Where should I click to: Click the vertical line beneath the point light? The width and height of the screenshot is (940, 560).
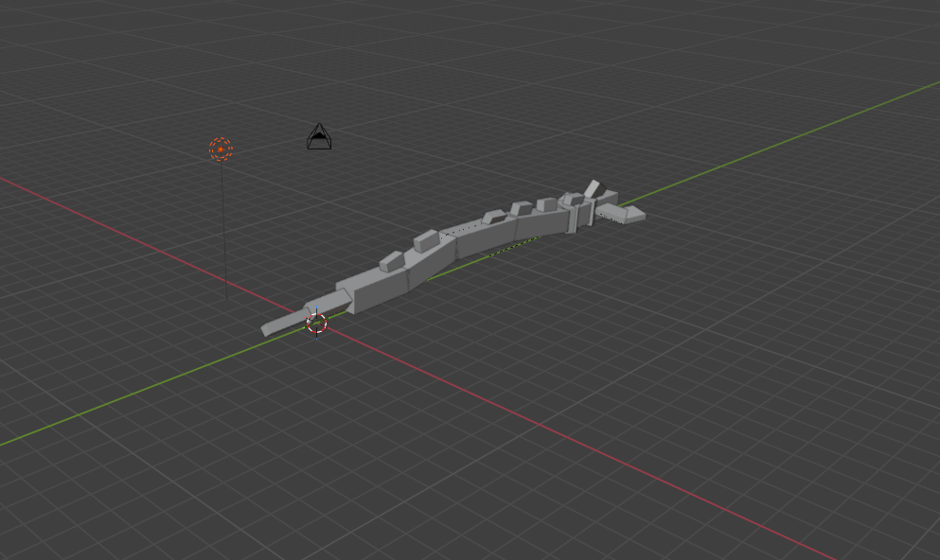pos(223,227)
